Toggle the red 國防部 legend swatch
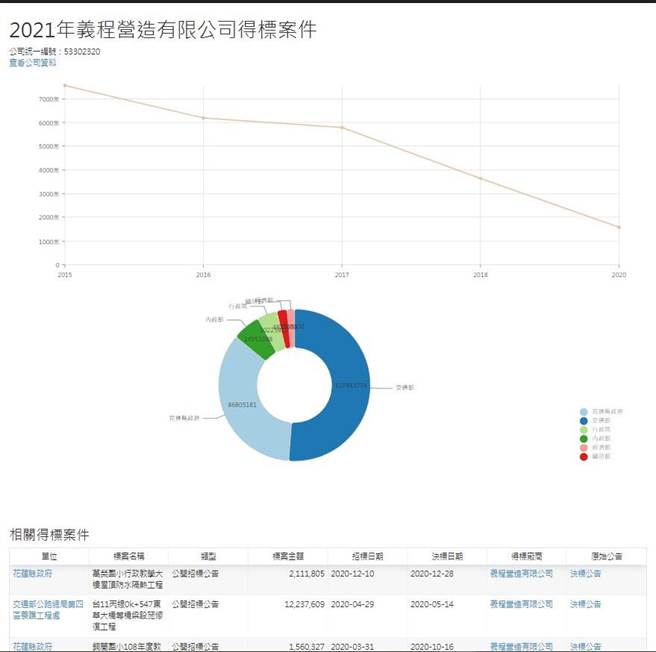The image size is (656, 652). tap(584, 457)
